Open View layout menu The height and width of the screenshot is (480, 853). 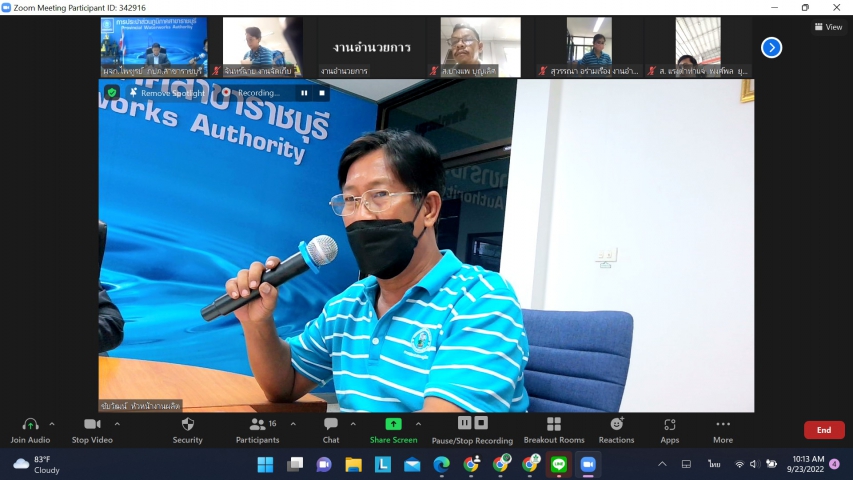coord(829,27)
